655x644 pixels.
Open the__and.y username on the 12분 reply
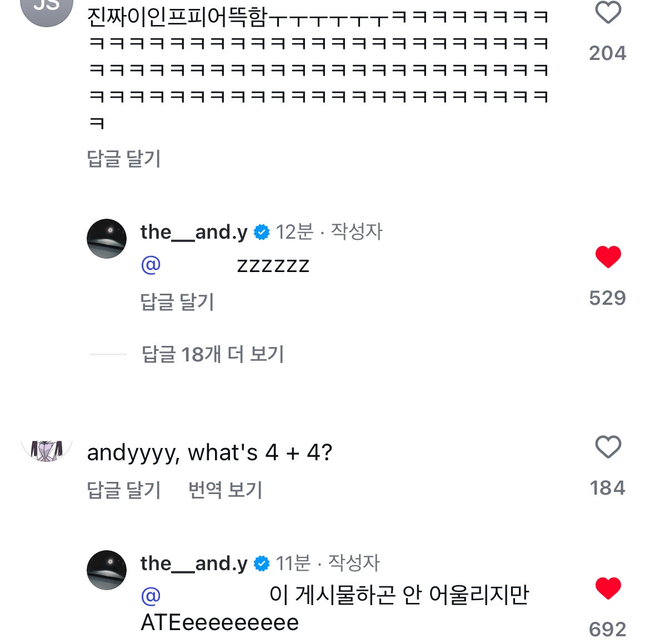tap(194, 232)
